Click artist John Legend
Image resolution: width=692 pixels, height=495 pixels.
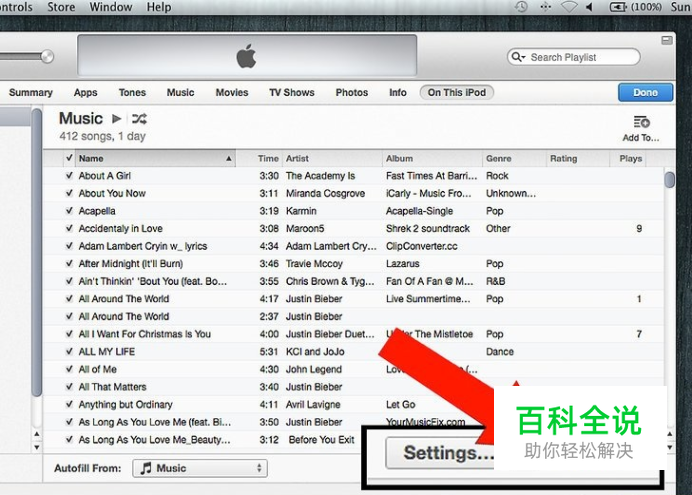tap(313, 369)
